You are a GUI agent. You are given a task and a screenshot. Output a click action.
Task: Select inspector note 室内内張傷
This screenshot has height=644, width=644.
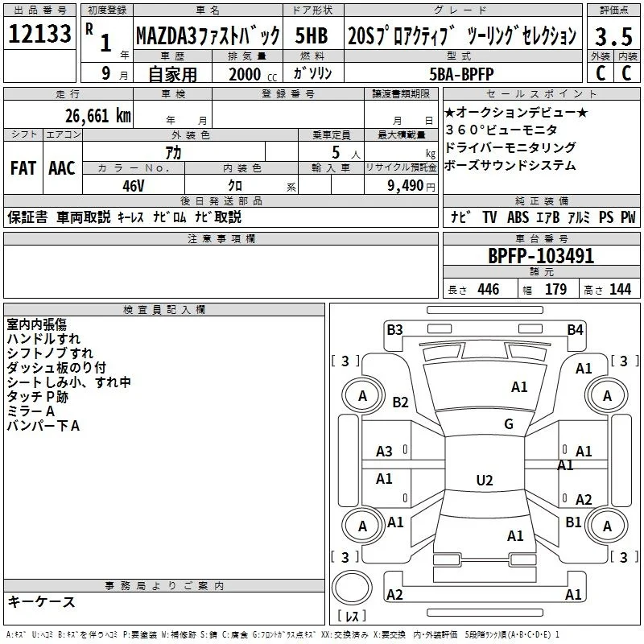[36, 324]
